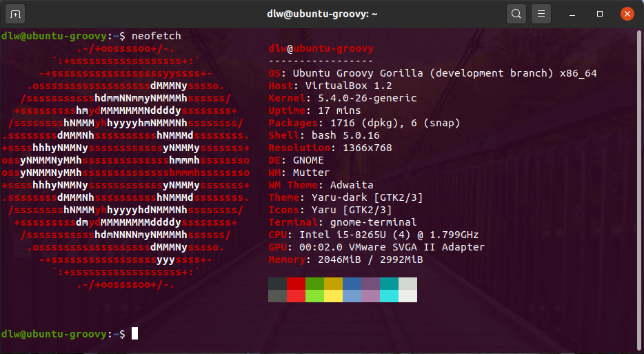Click the dark gray color block
Image resolution: width=644 pixels, height=354 pixels.
pyautogui.click(x=277, y=284)
